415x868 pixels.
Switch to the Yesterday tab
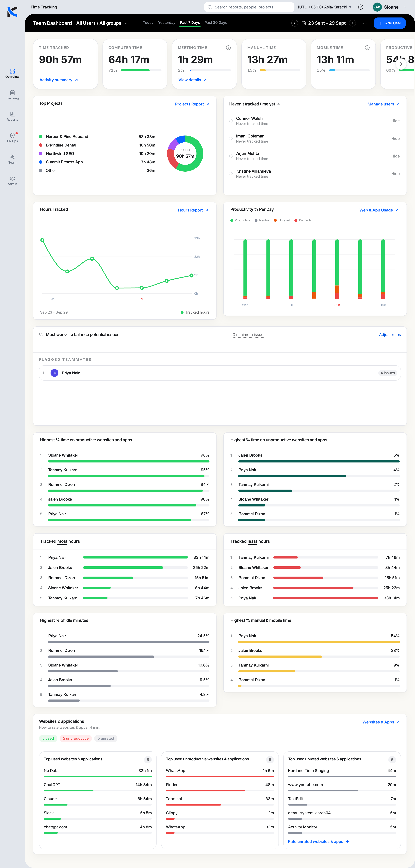pos(167,23)
